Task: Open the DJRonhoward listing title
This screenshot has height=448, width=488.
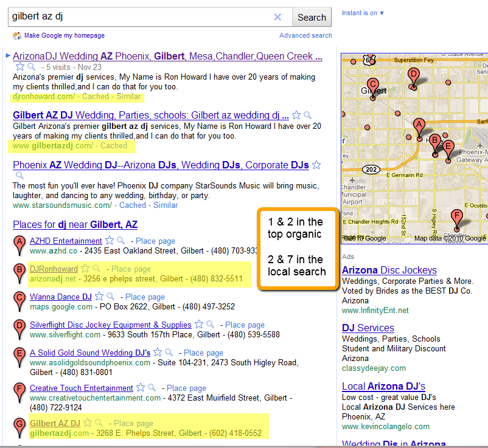Action: coord(54,269)
